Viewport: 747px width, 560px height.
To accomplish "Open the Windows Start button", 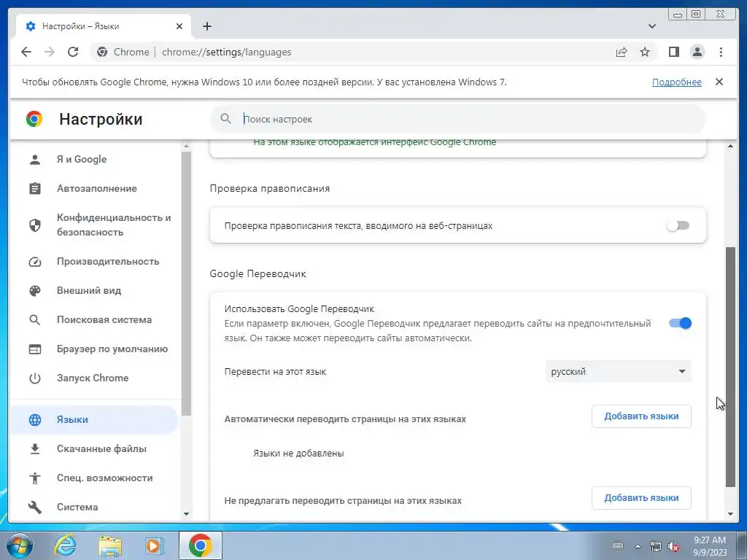I will click(x=19, y=545).
